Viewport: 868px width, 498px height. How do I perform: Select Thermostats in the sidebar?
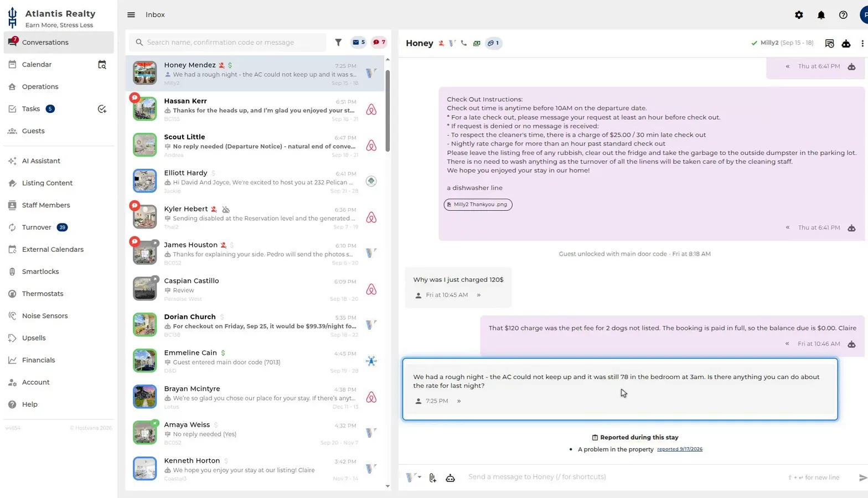point(59,294)
